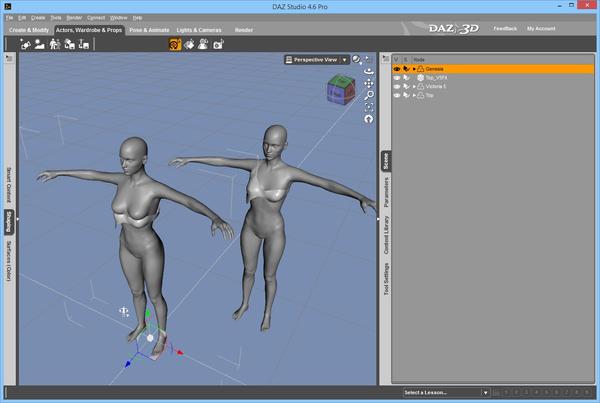This screenshot has height=403, width=600.
Task: Click the colored view cube
Action: pyautogui.click(x=341, y=90)
